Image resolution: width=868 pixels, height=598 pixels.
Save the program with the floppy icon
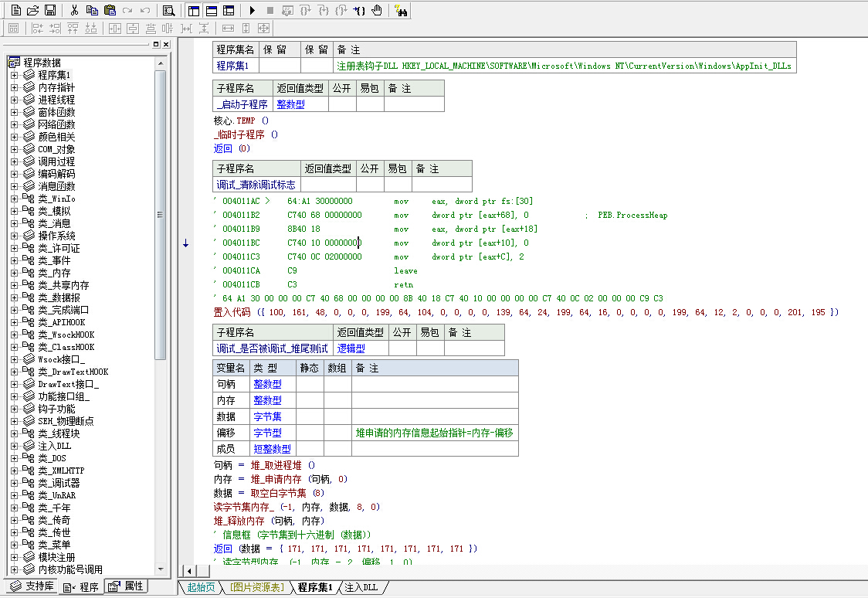tap(49, 10)
